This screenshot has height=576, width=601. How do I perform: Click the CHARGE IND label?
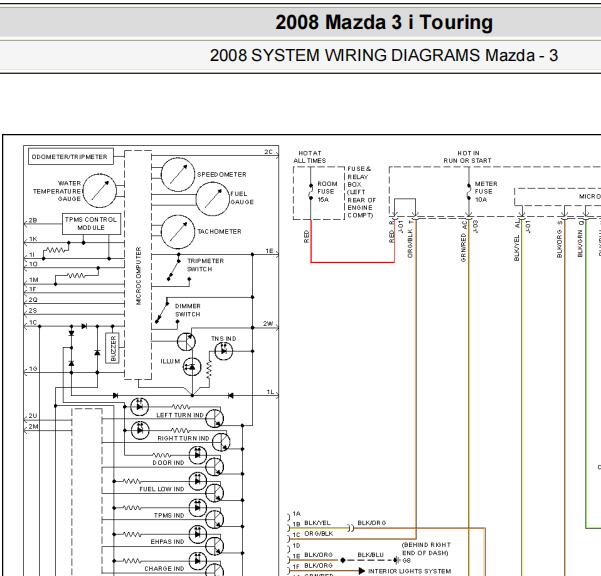164,568
